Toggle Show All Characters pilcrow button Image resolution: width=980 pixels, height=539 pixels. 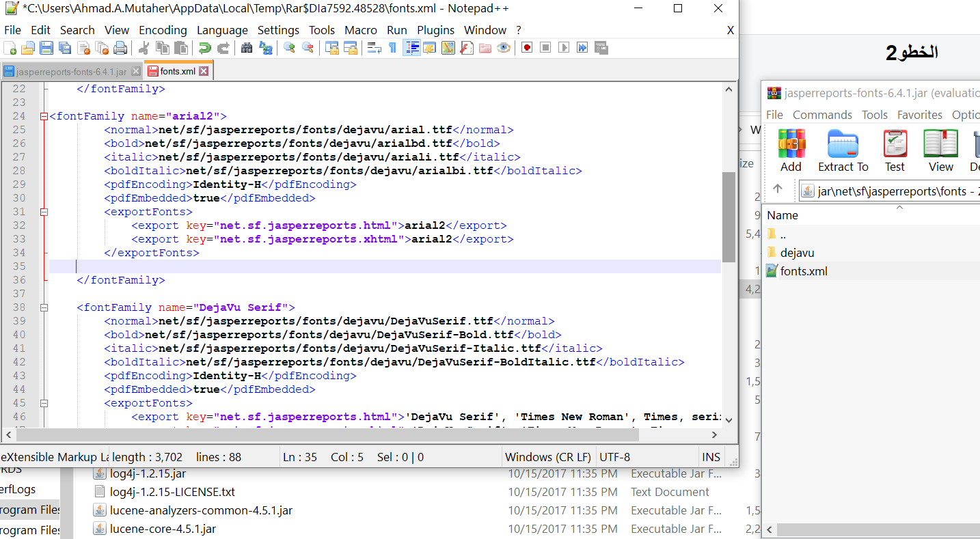392,48
